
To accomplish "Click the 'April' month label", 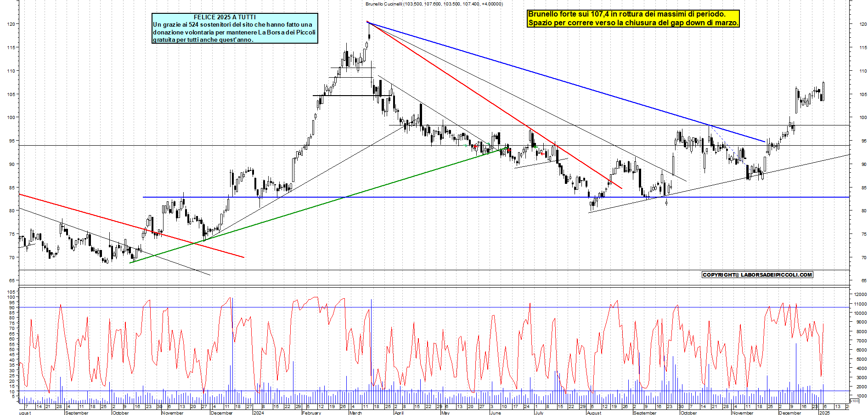I will point(399,413).
